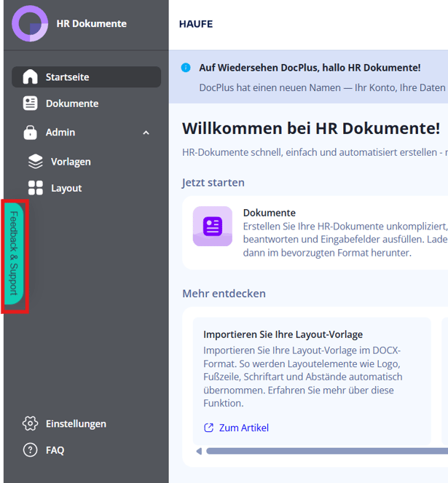Click the Layout grid icon
This screenshot has width=448, height=483.
pos(36,188)
